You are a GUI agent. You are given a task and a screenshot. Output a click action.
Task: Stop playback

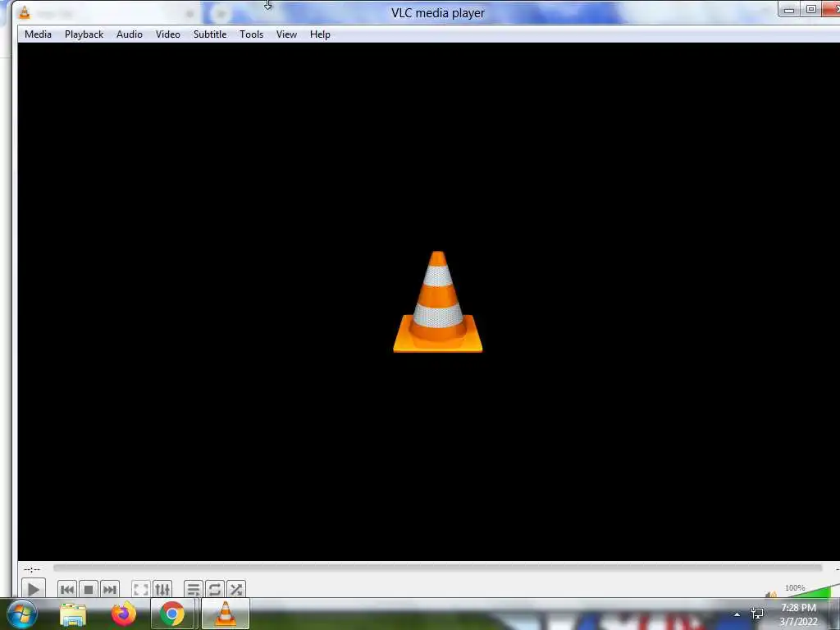89,589
